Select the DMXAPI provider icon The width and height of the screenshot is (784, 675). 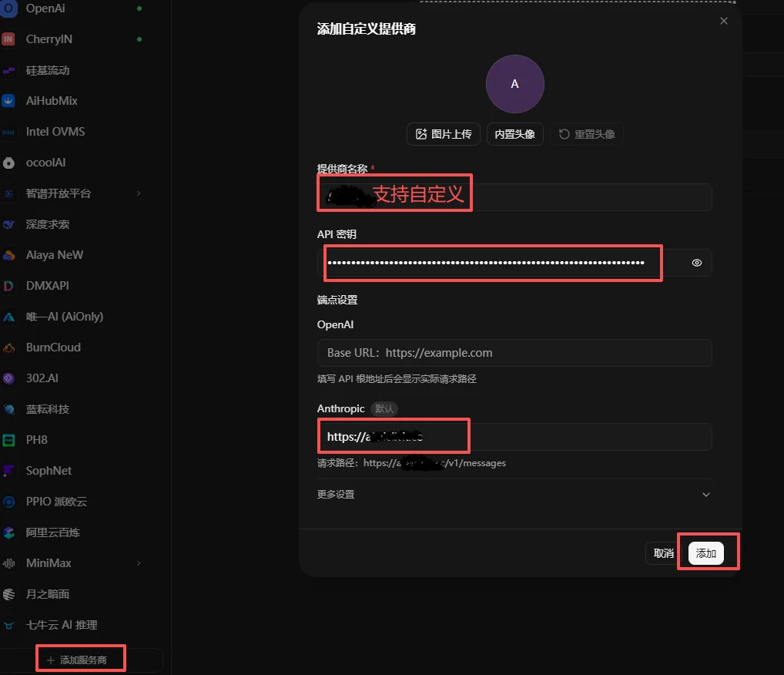[8, 286]
